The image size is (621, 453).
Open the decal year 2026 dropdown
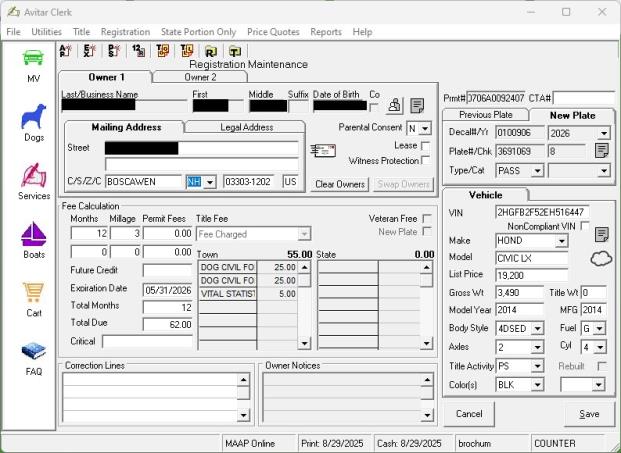click(x=604, y=133)
